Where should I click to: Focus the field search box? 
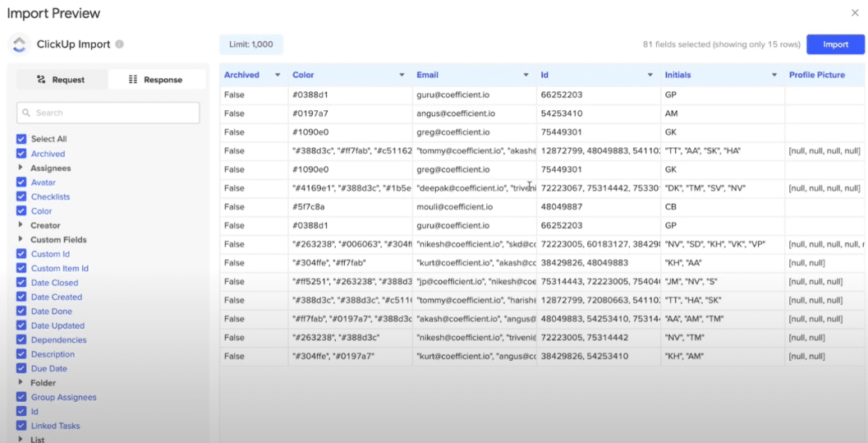(x=108, y=113)
